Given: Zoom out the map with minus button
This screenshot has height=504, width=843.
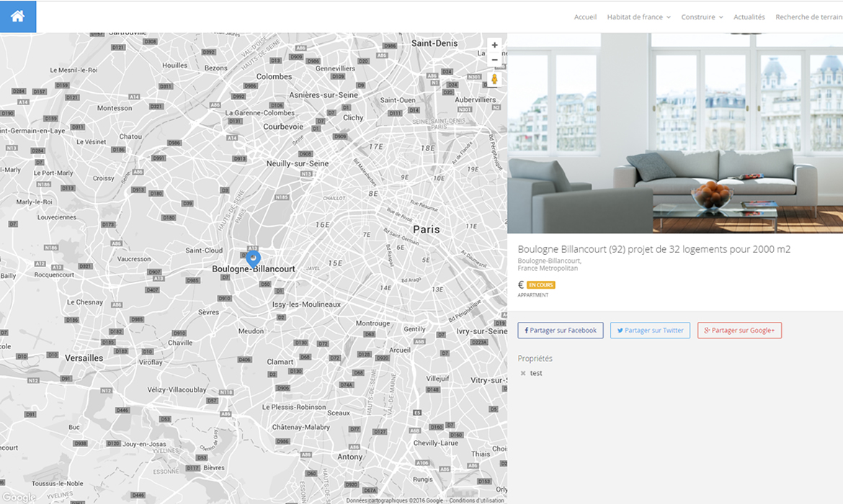Looking at the screenshot, I should [x=494, y=60].
